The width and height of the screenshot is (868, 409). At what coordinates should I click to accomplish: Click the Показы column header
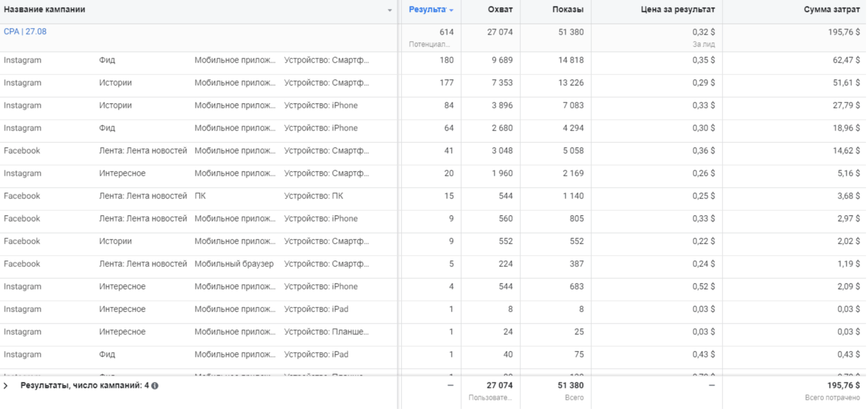pyautogui.click(x=568, y=9)
